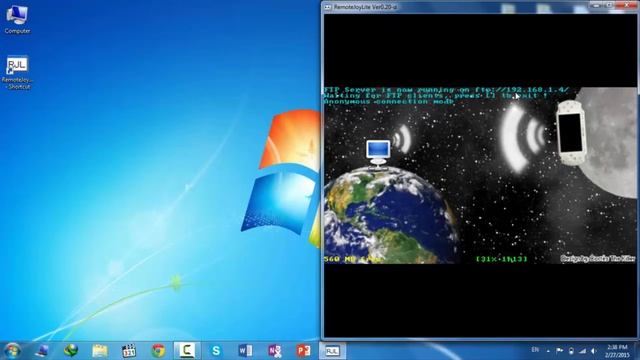Open the Computer desktop icon
This screenshot has width=640, height=360.
[17, 19]
